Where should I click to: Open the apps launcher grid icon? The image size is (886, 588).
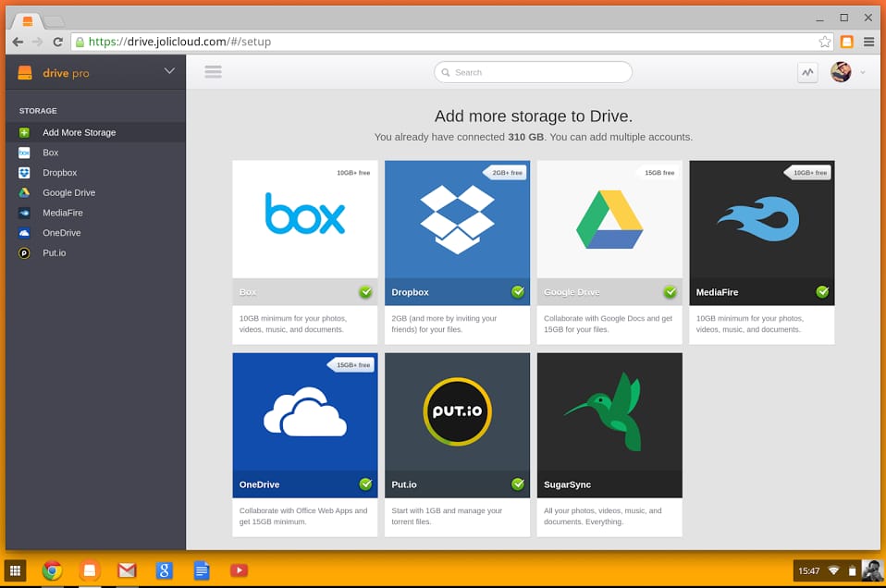(15, 570)
